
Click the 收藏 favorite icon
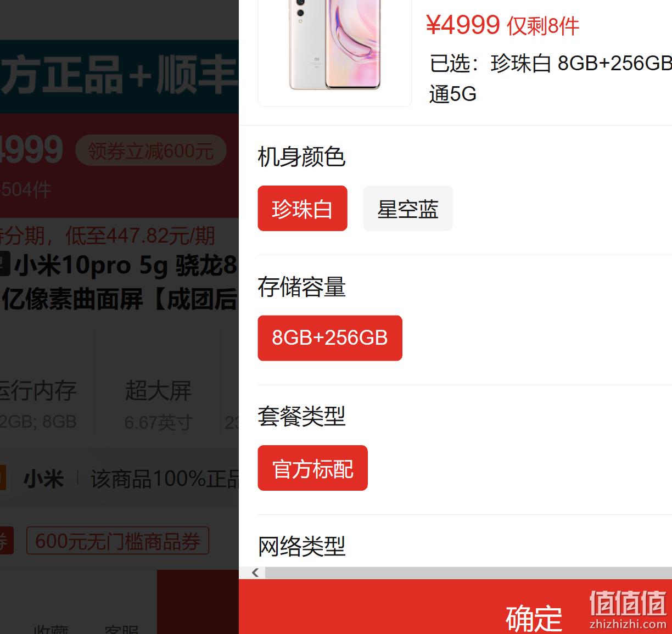click(51, 630)
